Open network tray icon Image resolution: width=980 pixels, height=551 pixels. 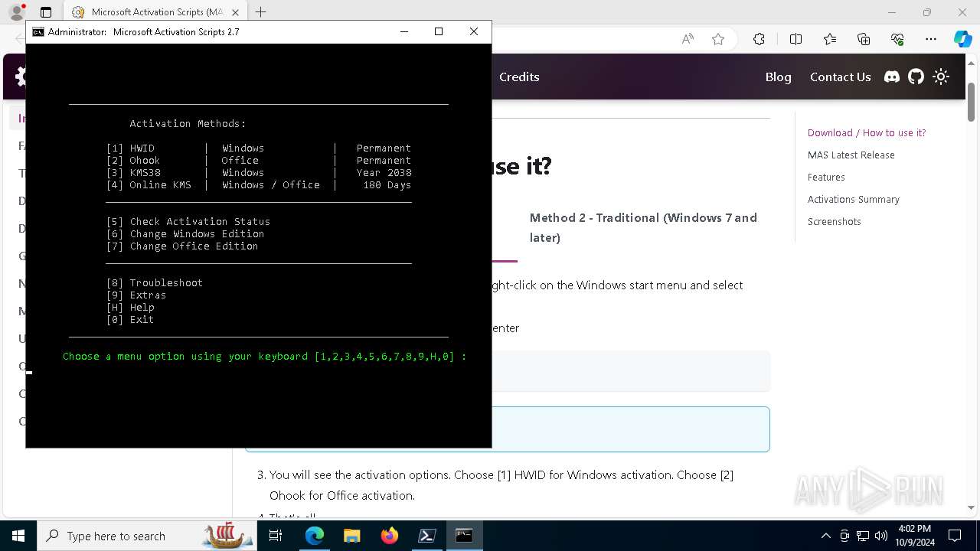click(863, 536)
